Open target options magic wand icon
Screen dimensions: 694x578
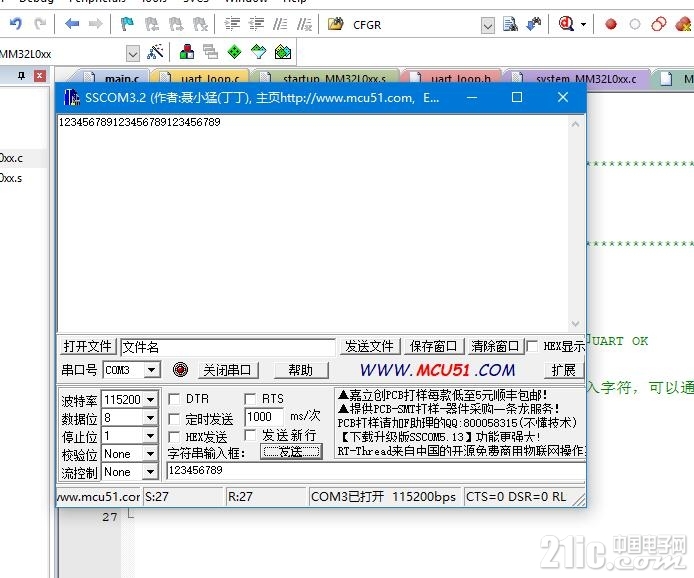(x=155, y=52)
